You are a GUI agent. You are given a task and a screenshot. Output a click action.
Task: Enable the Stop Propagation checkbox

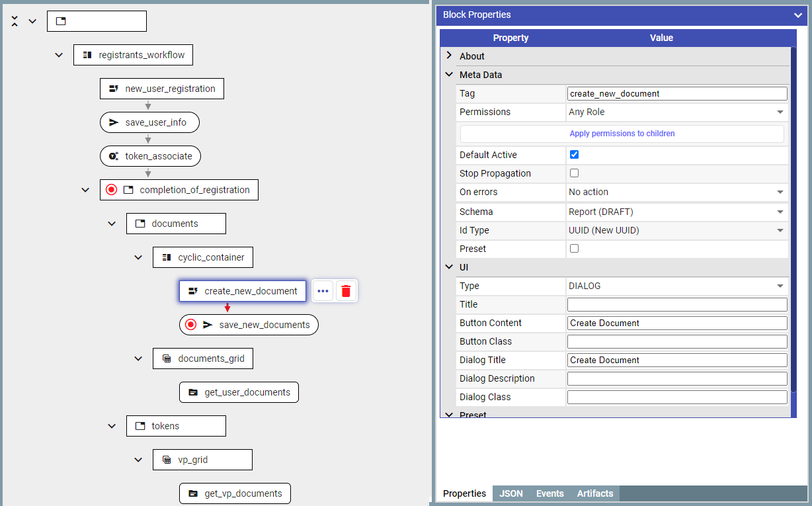[574, 173]
